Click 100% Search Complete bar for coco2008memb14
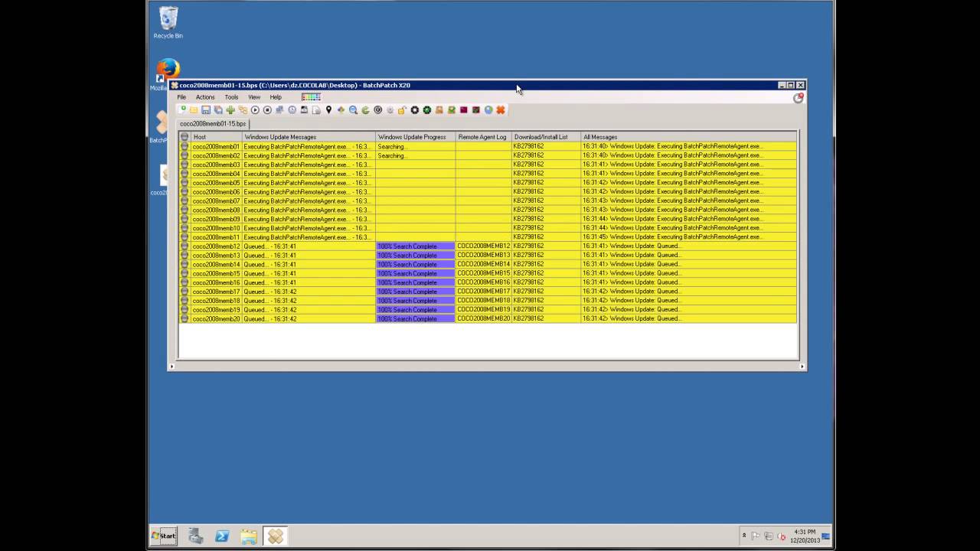This screenshot has height=551, width=980. point(416,264)
